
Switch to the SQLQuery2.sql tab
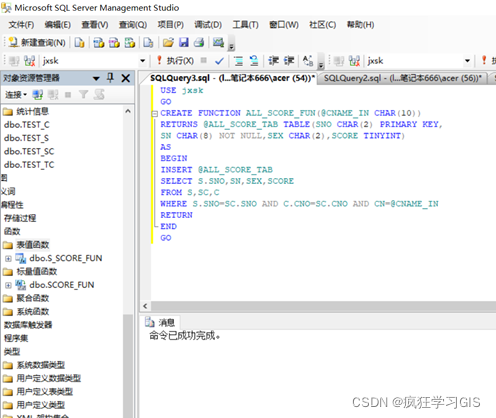pos(403,78)
